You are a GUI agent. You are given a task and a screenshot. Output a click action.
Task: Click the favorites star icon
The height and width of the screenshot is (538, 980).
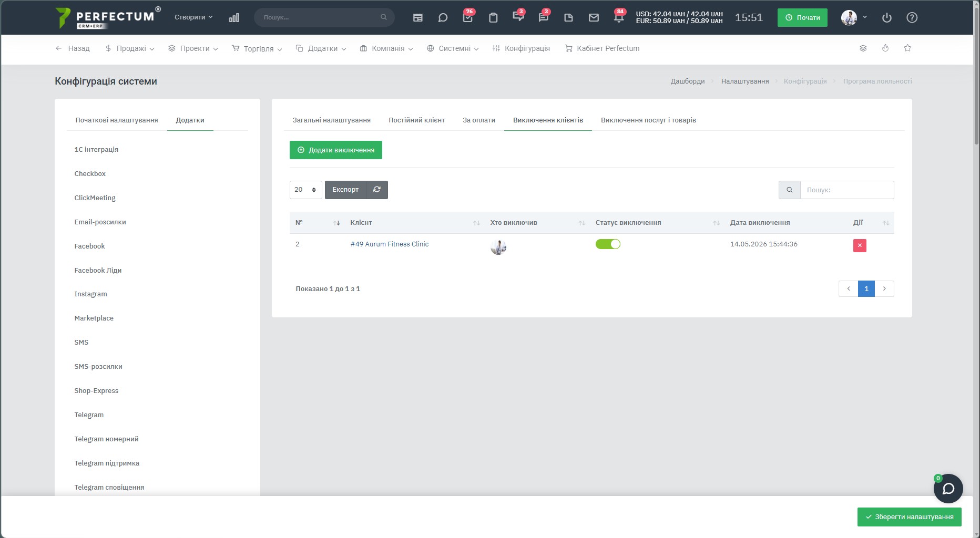click(x=907, y=48)
